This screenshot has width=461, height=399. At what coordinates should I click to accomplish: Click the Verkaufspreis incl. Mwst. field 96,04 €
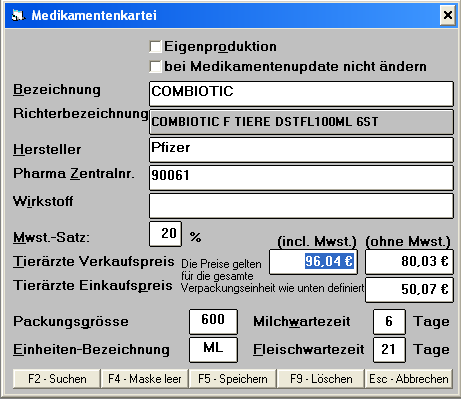point(313,262)
